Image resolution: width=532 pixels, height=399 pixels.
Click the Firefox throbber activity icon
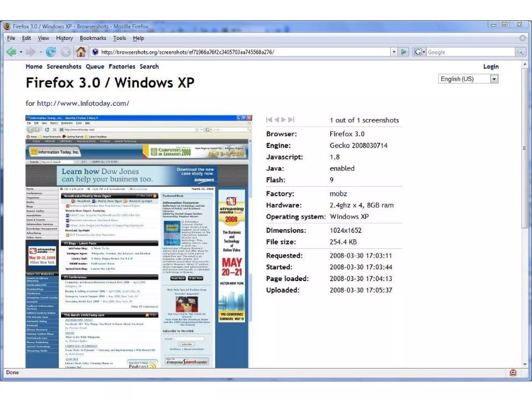pos(523,38)
